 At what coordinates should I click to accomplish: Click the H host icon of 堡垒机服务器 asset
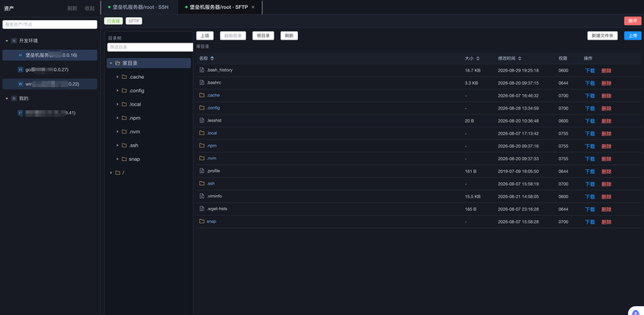pos(21,55)
